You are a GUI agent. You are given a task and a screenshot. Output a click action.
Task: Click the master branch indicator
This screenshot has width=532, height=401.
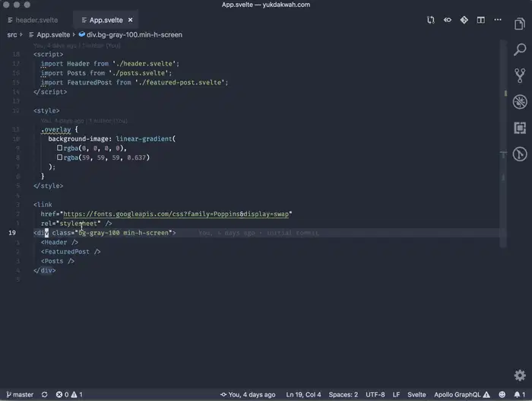pos(20,395)
